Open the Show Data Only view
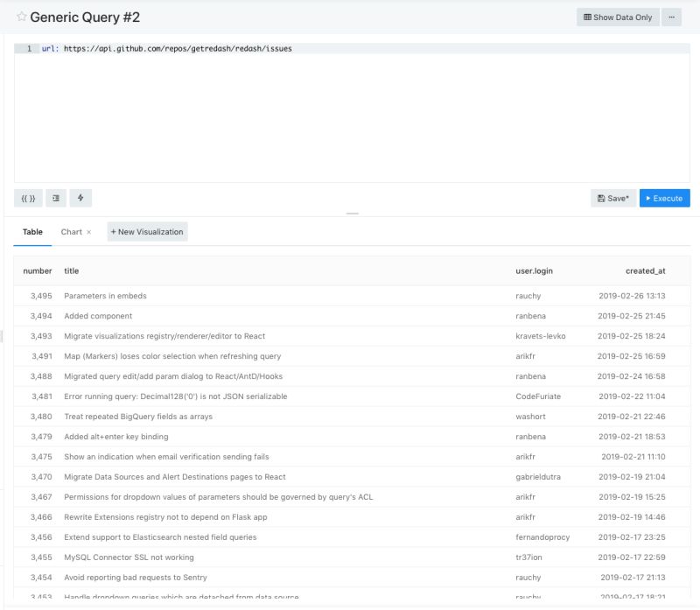The height and width of the screenshot is (610, 700). pos(619,17)
